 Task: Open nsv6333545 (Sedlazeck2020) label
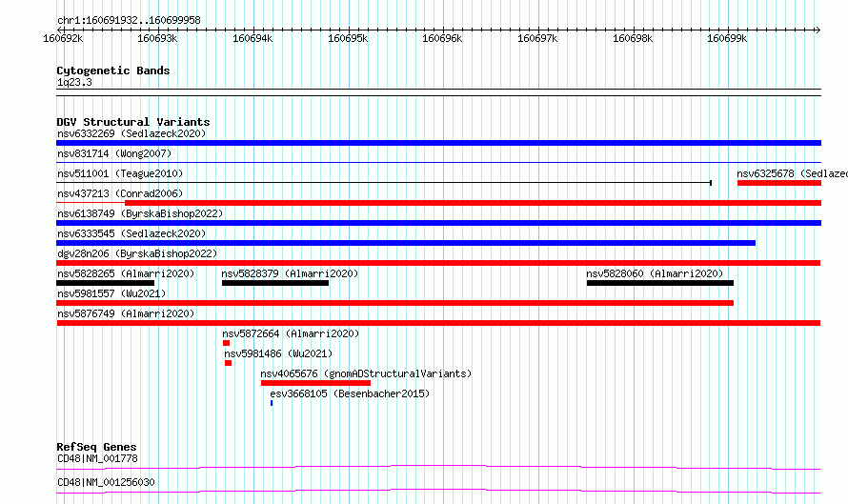[131, 233]
